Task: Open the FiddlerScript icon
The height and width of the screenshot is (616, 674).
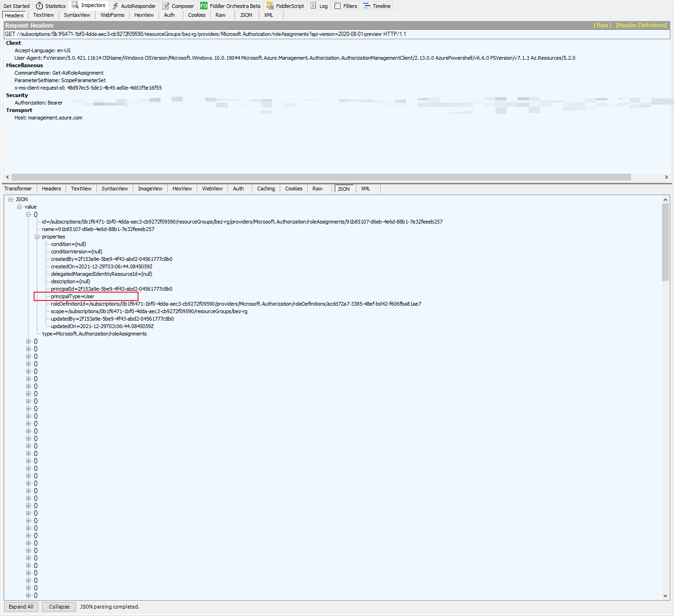Action: (x=270, y=6)
